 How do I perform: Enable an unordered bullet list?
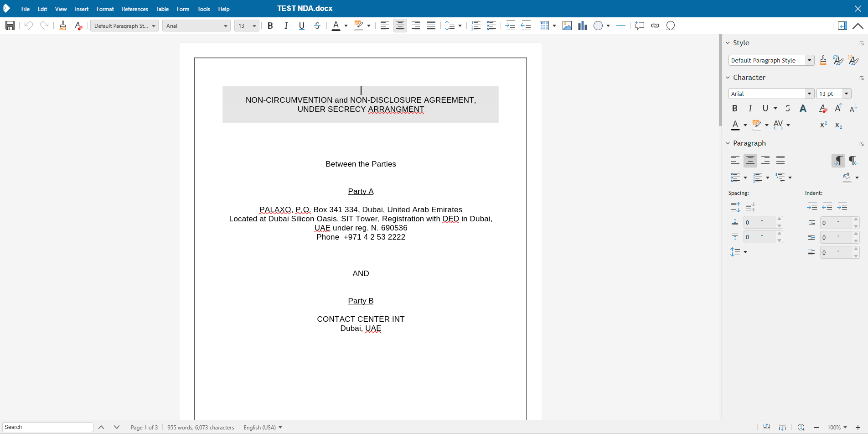[491, 26]
